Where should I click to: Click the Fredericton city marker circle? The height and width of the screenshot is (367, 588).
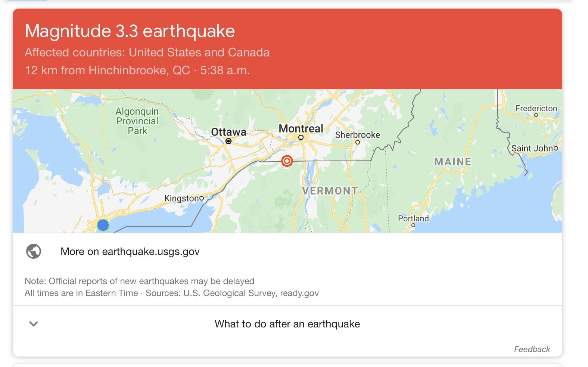536,115
